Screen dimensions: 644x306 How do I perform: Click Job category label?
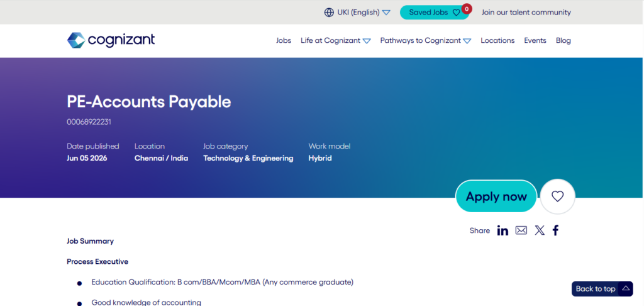coord(226,147)
